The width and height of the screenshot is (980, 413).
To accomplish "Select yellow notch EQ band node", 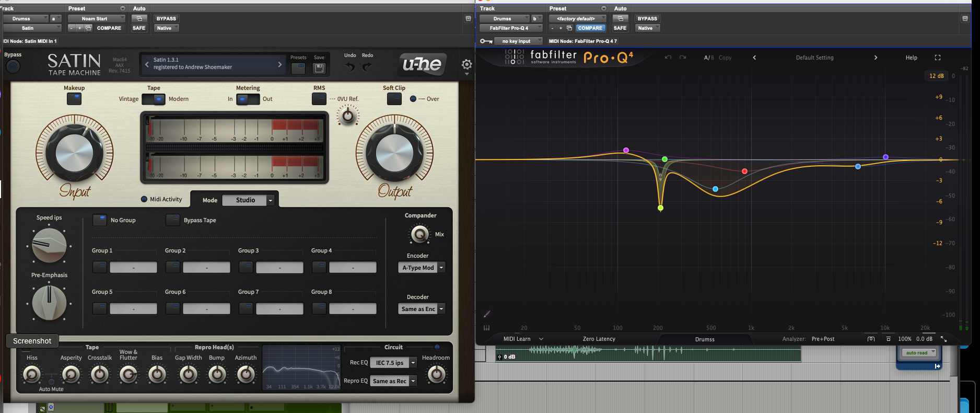I will [660, 208].
